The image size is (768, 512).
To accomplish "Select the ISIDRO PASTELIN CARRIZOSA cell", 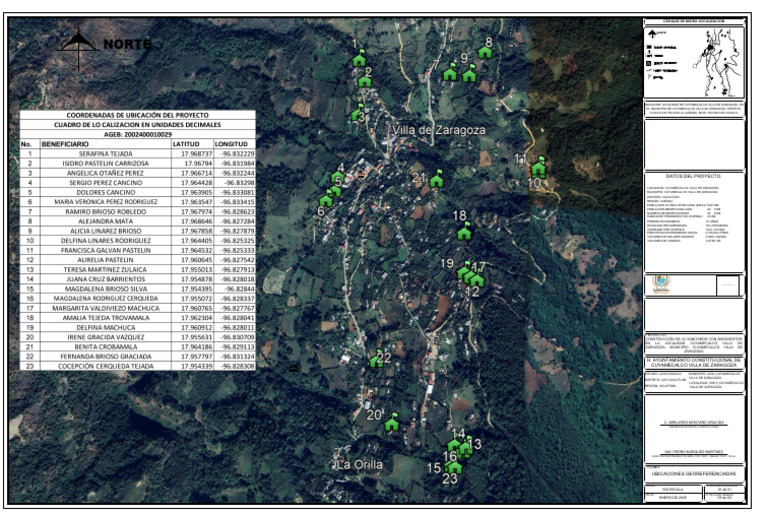I will (106, 163).
